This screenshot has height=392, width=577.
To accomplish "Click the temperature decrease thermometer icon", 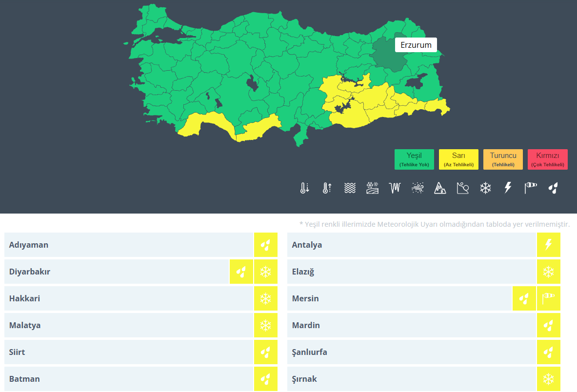I will point(305,188).
